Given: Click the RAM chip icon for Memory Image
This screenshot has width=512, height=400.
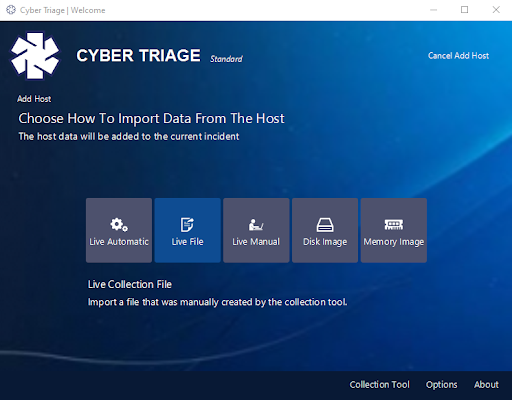Looking at the screenshot, I should 394,225.
